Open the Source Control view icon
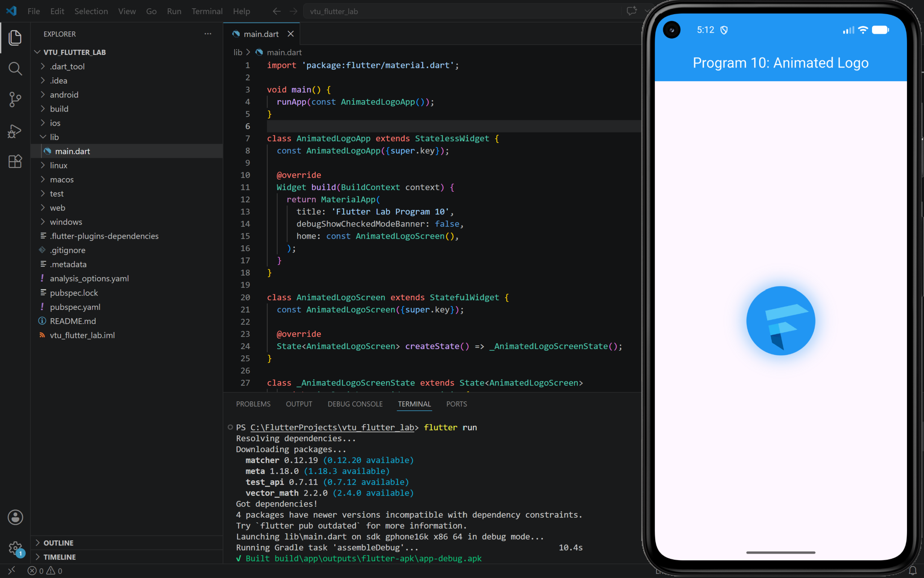This screenshot has width=924, height=578. coord(15,99)
